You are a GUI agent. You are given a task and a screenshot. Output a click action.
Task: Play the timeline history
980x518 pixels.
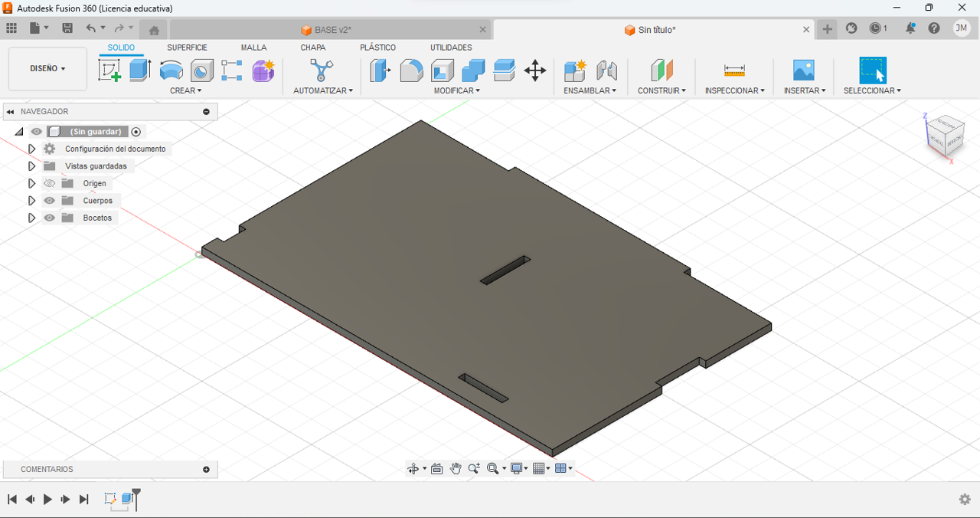pyautogui.click(x=47, y=500)
